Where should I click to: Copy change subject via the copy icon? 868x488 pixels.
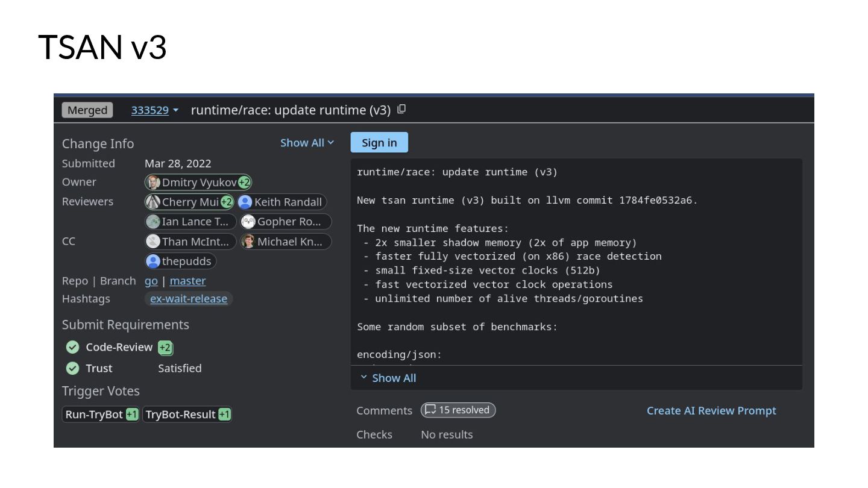[401, 109]
